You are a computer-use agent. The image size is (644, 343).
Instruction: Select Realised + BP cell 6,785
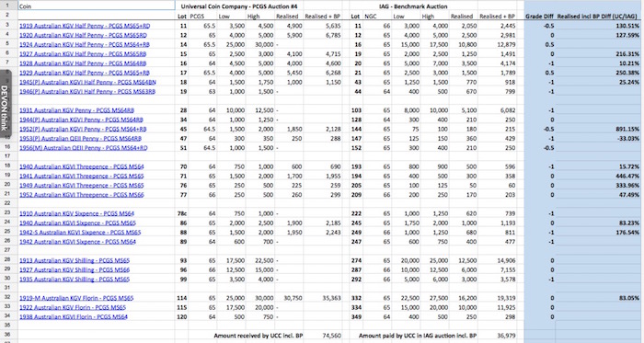(323, 35)
